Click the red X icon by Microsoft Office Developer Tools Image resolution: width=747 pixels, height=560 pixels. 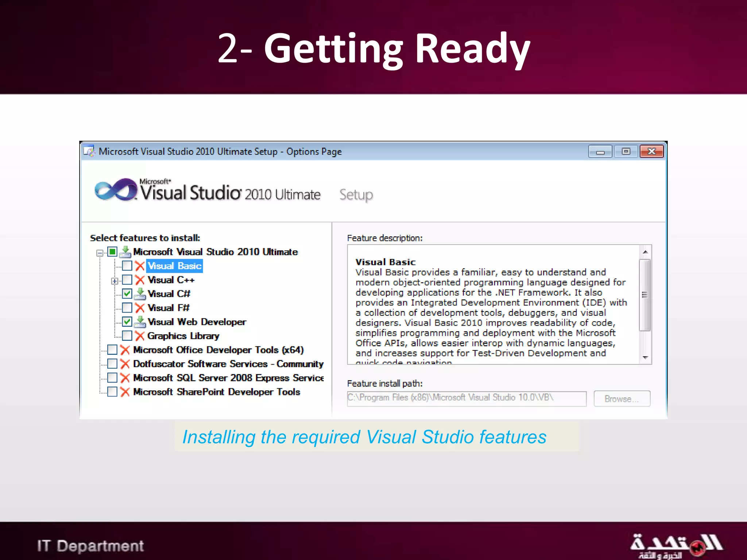tap(125, 350)
